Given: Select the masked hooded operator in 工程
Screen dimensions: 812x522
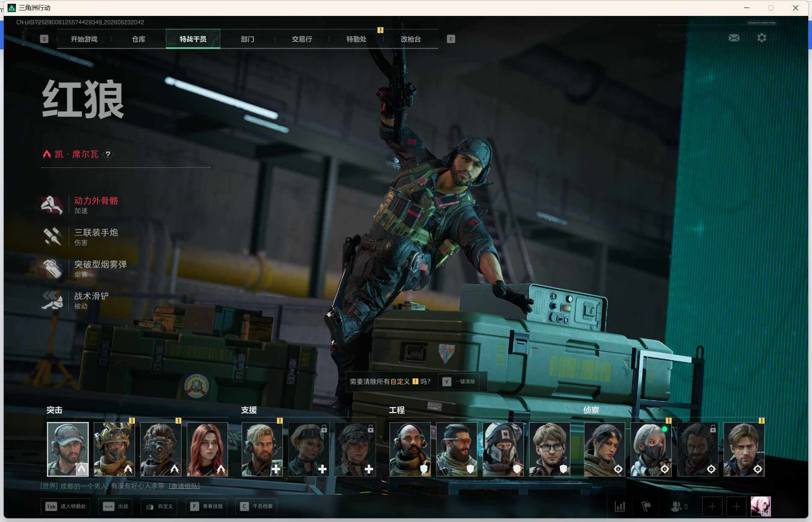Looking at the screenshot, I should coord(503,449).
